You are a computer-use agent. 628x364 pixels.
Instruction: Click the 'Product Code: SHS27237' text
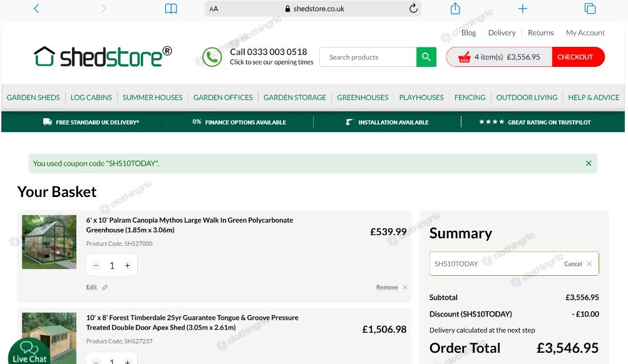click(x=120, y=341)
